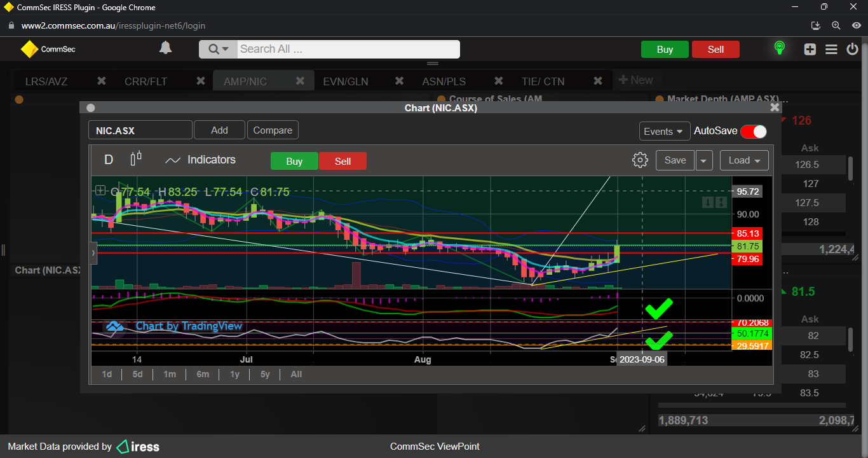Click the power logout icon
868x458 pixels.
tap(853, 49)
